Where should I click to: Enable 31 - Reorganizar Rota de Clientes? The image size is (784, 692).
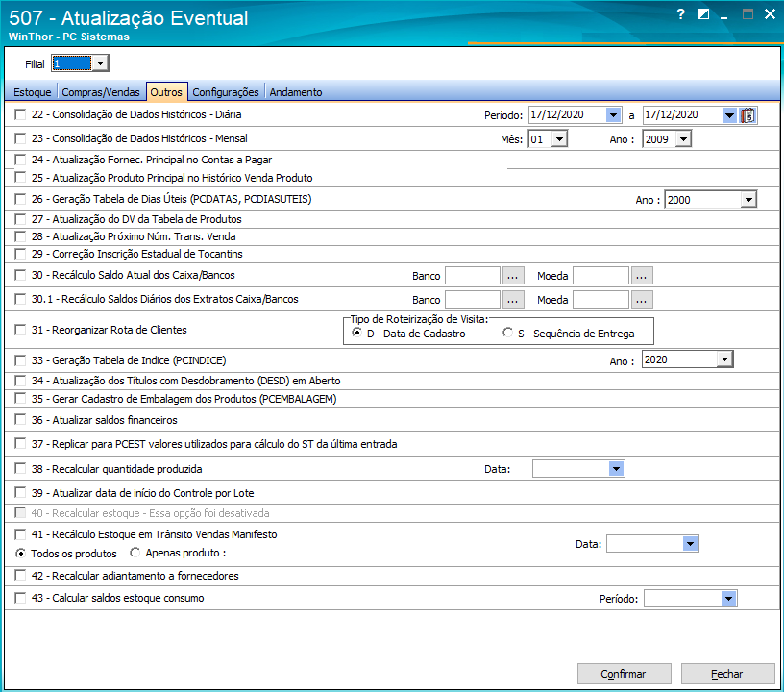click(20, 330)
